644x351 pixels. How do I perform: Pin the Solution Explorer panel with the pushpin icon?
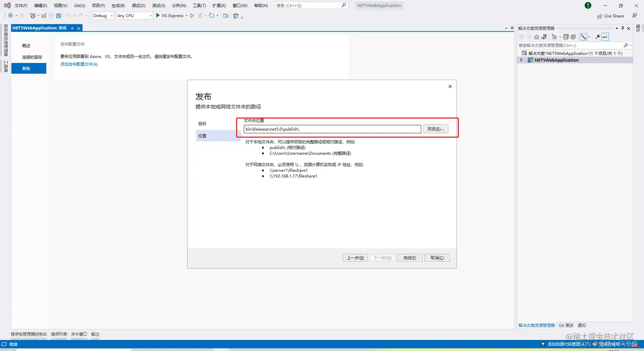(x=622, y=29)
